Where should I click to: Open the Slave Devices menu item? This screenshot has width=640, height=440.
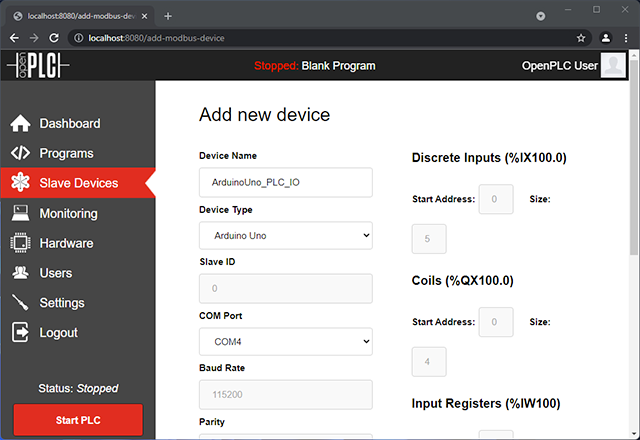pos(78,183)
